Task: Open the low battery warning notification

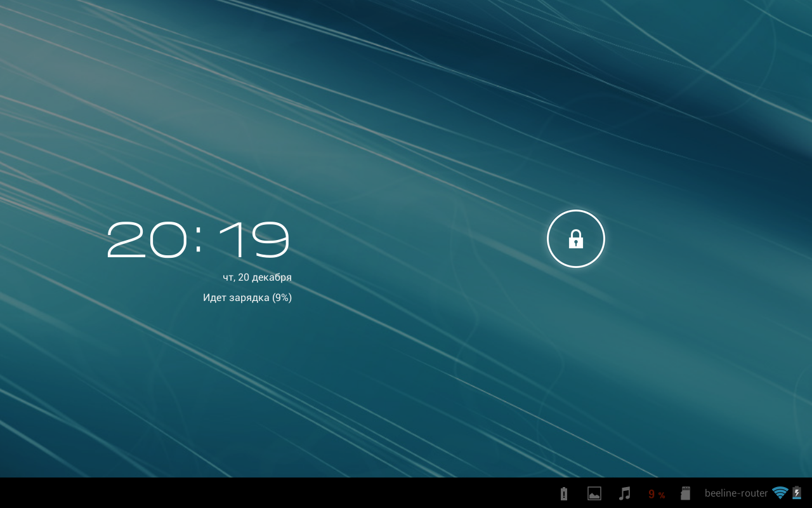Action: coord(564,493)
